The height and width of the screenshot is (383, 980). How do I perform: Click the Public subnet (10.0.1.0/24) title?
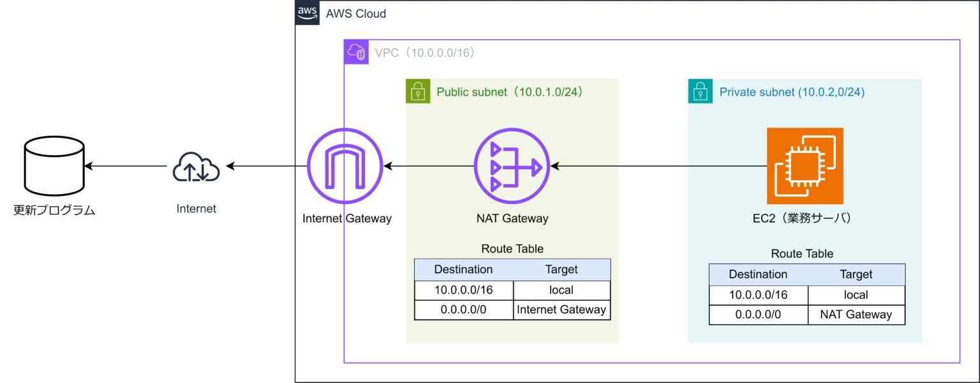(x=511, y=92)
